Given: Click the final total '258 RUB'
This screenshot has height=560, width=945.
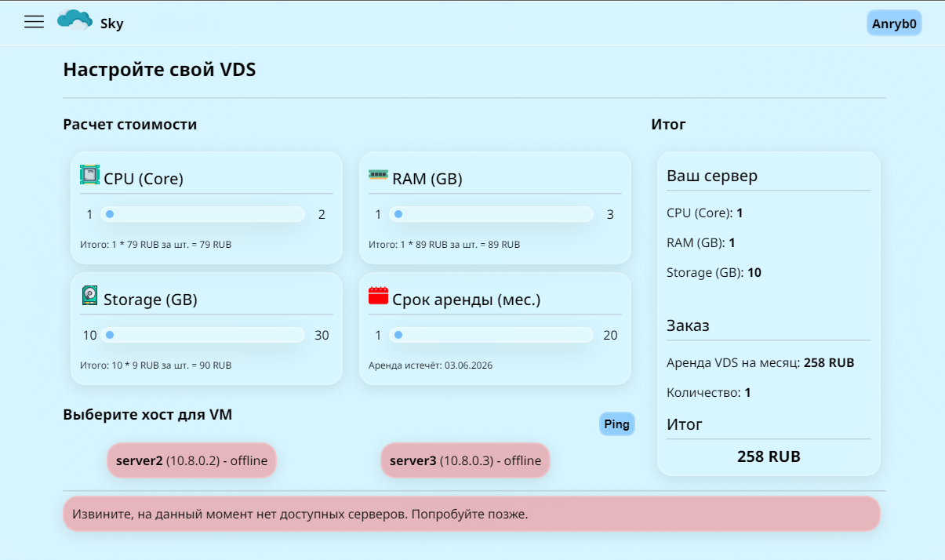Looking at the screenshot, I should tap(769, 456).
